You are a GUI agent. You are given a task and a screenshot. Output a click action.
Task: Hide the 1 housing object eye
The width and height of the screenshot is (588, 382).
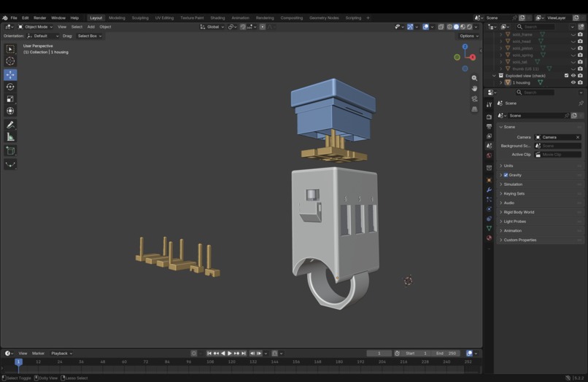click(573, 82)
